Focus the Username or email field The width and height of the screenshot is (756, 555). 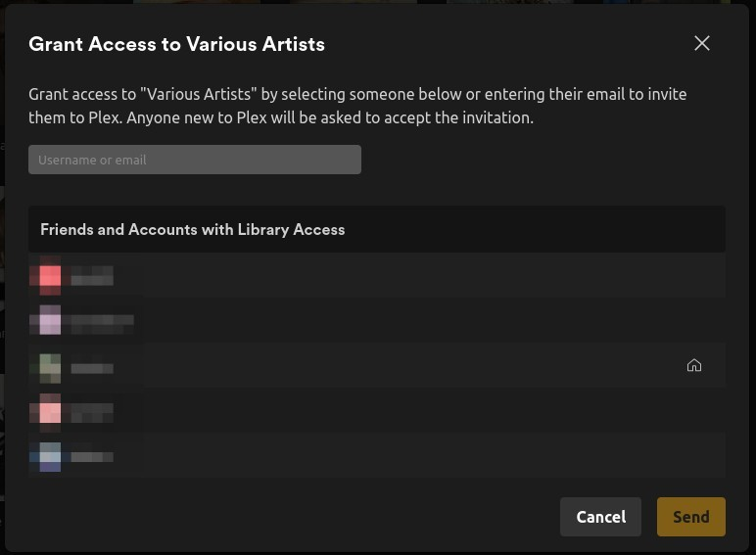click(x=195, y=160)
